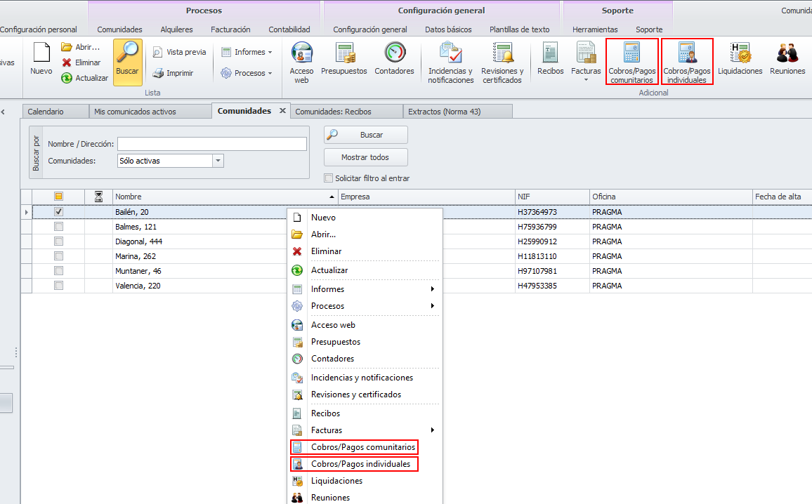Click the Contadores gauge icon in ribbon

point(394,53)
